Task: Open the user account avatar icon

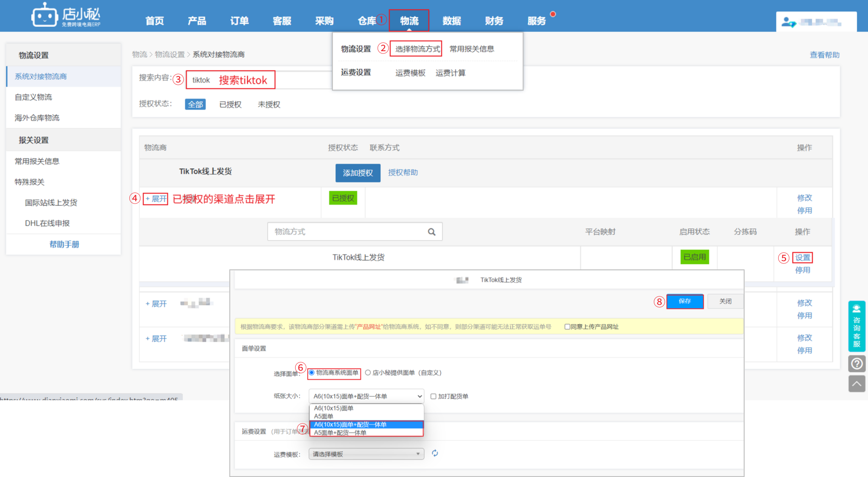Action: pos(789,22)
